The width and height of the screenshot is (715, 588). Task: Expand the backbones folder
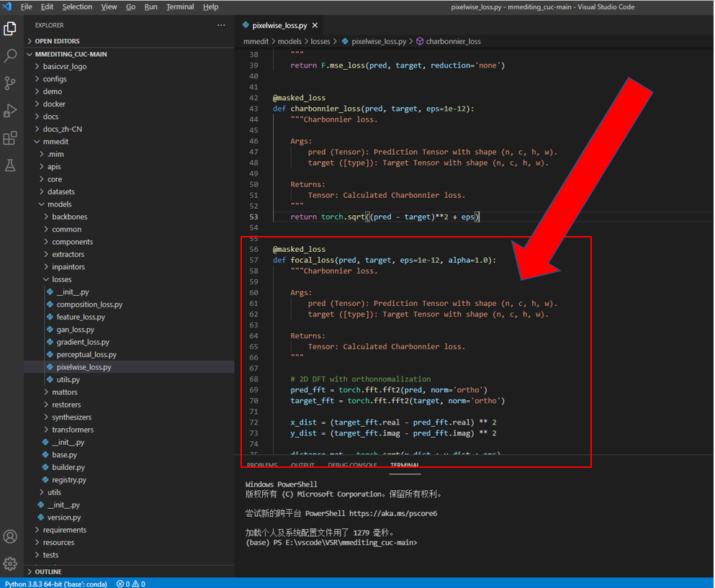[x=69, y=217]
